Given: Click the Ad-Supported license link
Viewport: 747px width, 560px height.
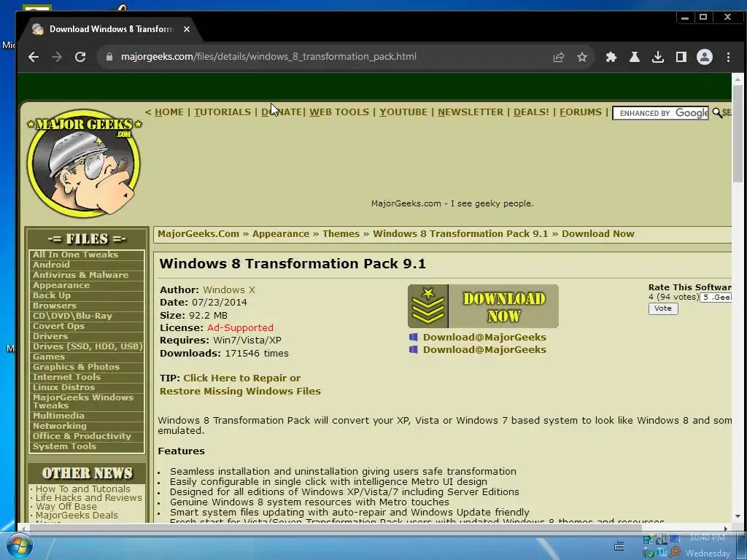Looking at the screenshot, I should (240, 327).
